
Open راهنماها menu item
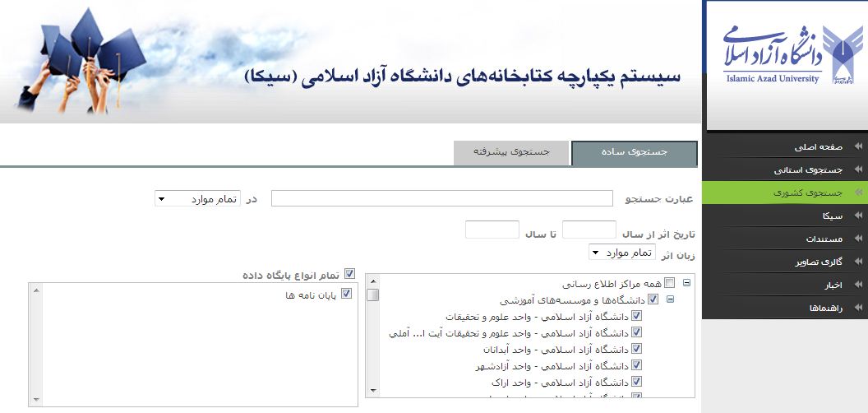tap(785, 309)
